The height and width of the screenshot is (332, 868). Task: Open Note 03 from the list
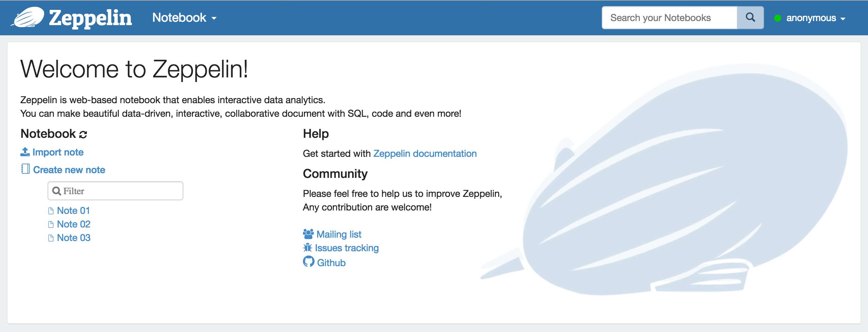click(x=73, y=238)
